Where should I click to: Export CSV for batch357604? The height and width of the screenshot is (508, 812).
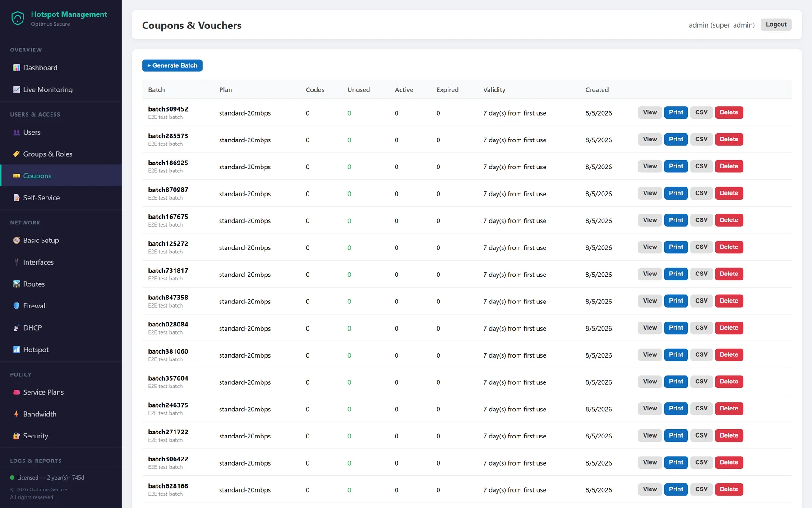(701, 382)
